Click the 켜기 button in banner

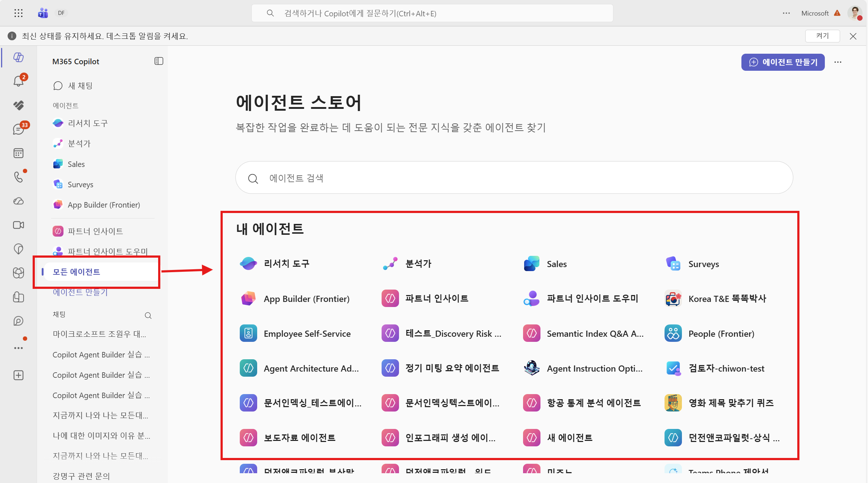822,36
